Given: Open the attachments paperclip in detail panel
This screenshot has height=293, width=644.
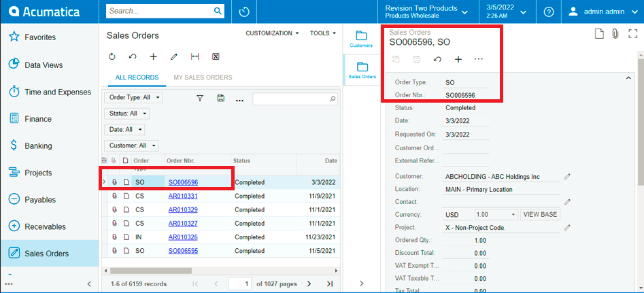Looking at the screenshot, I should 615,33.
